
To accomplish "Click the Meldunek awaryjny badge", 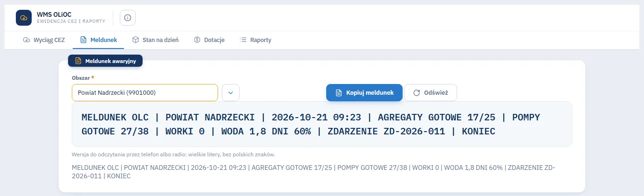I will click(x=105, y=61).
